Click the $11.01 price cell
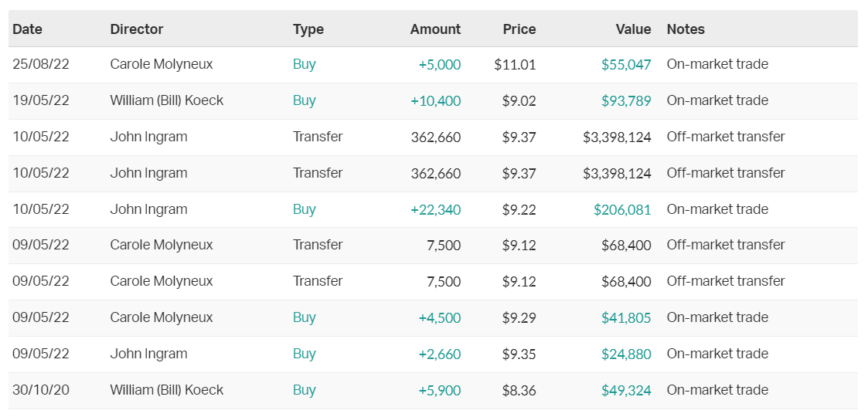 515,64
